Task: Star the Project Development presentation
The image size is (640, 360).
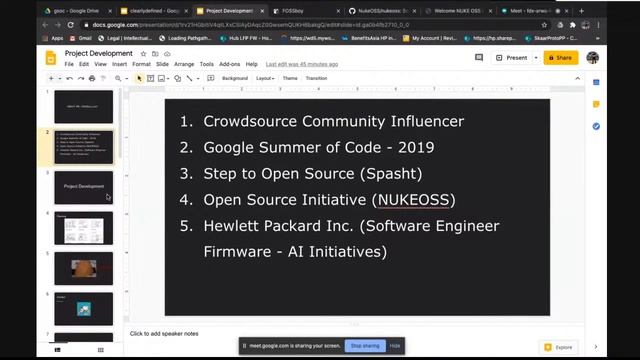Action: (143, 54)
